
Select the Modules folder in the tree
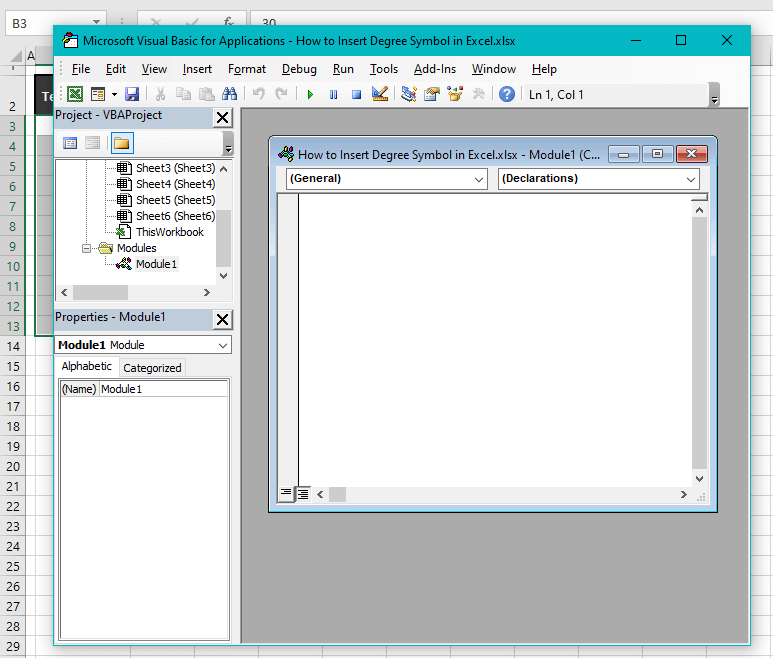click(137, 248)
